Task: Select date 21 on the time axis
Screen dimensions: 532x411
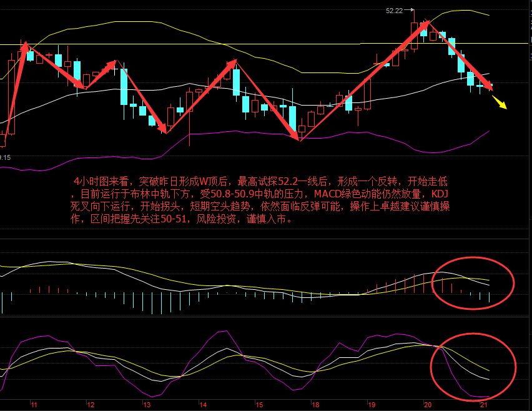Action: pyautogui.click(x=484, y=405)
